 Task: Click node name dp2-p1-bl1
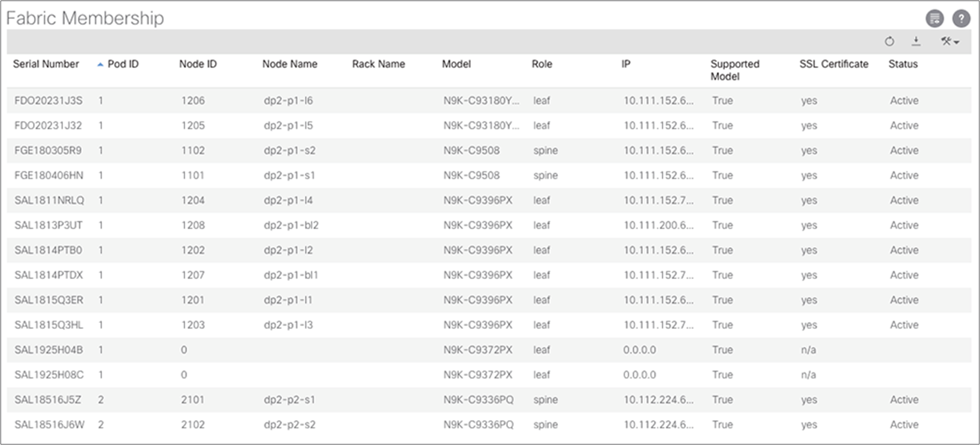point(291,276)
